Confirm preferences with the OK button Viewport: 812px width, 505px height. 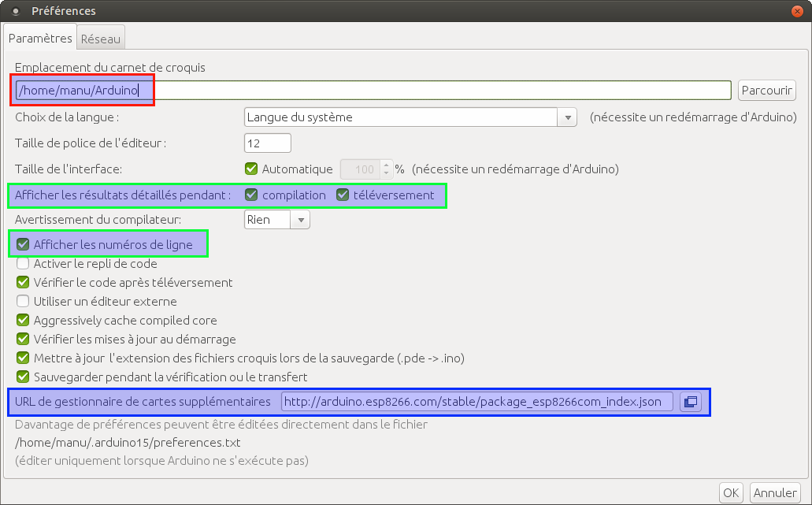tap(731, 492)
